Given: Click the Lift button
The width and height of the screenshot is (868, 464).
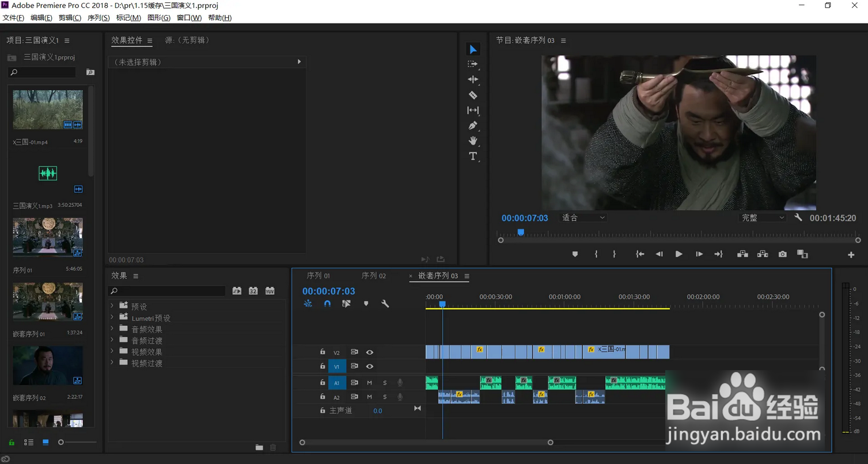Looking at the screenshot, I should pos(743,254).
